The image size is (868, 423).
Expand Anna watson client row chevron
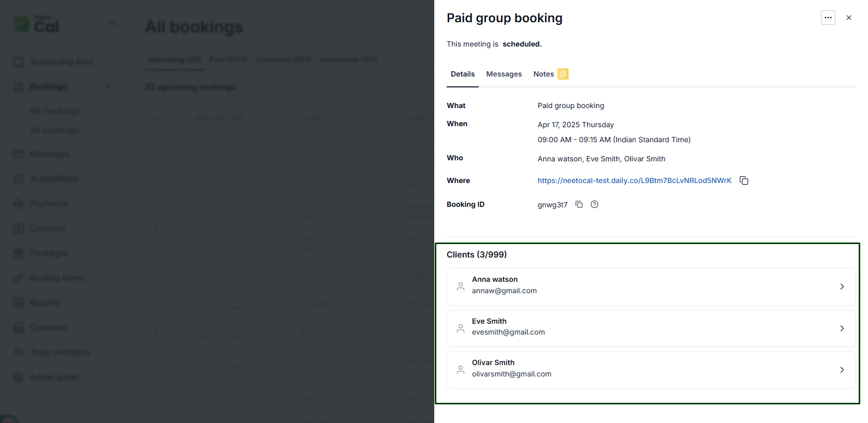pos(842,286)
